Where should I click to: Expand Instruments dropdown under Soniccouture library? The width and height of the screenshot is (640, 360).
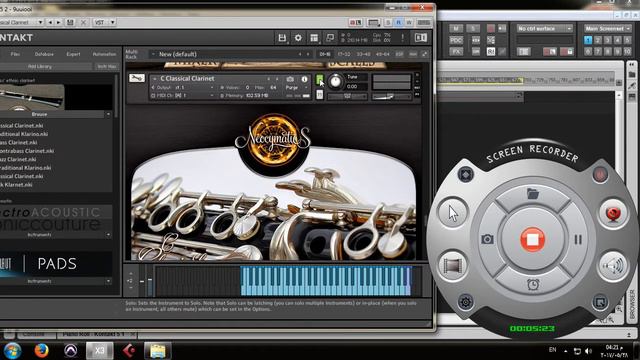108,235
